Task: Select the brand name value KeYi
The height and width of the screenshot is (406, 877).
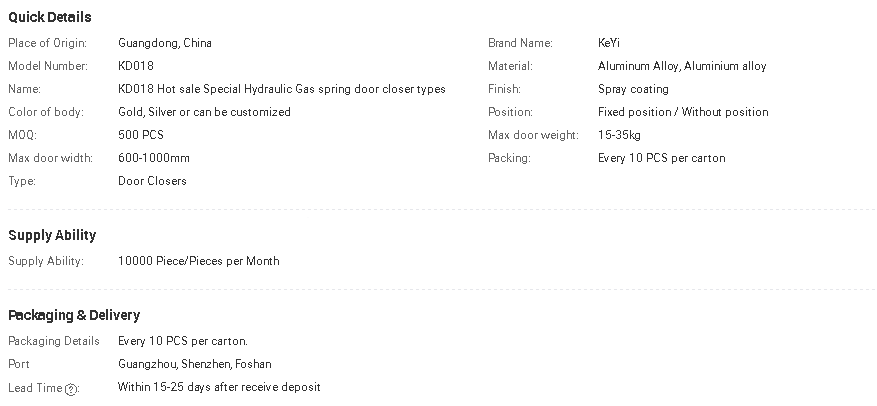Action: pyautogui.click(x=610, y=43)
